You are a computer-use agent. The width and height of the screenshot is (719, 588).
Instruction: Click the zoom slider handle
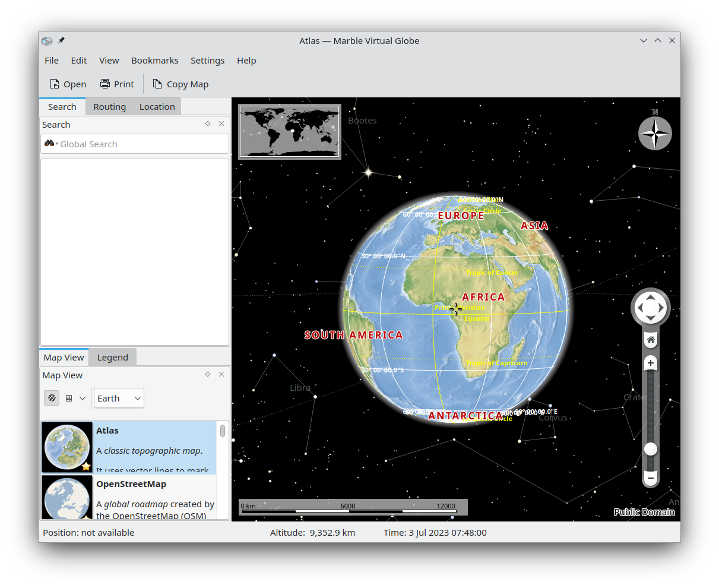651,449
